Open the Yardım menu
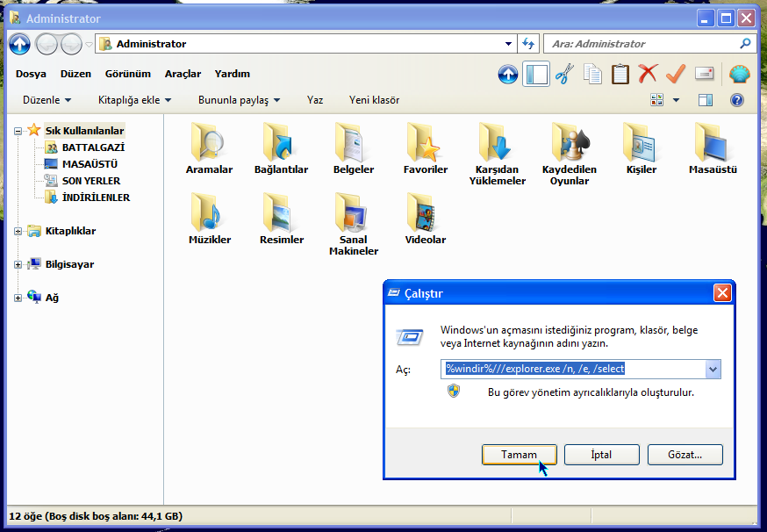This screenshot has width=767, height=532. click(233, 74)
